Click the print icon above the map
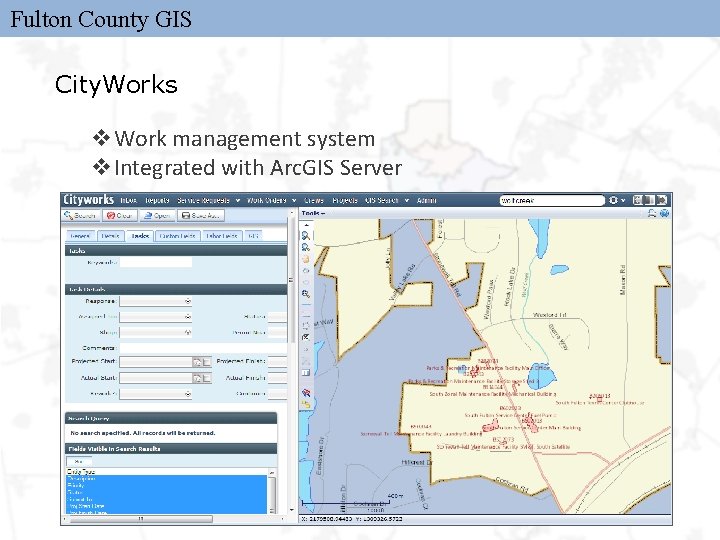This screenshot has height=540, width=720. click(652, 213)
